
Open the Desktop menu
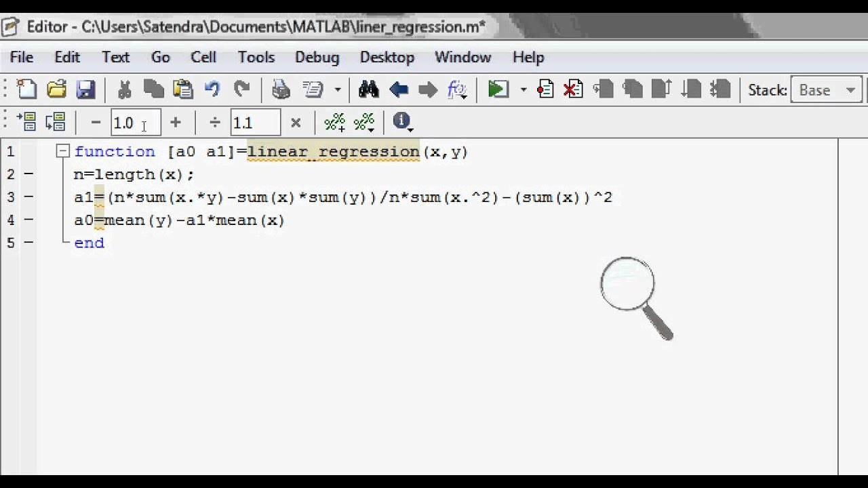click(x=387, y=57)
